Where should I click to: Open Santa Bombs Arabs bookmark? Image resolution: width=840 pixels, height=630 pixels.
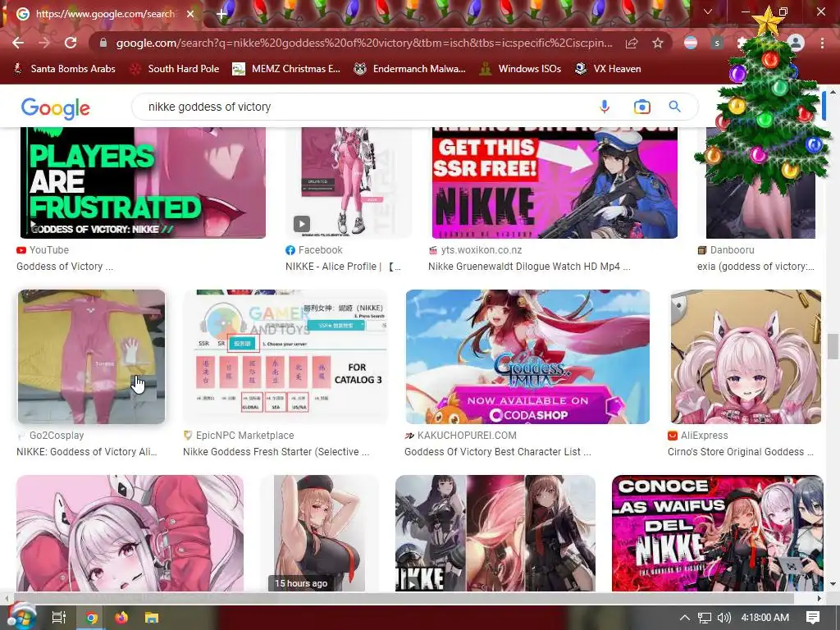click(x=64, y=69)
